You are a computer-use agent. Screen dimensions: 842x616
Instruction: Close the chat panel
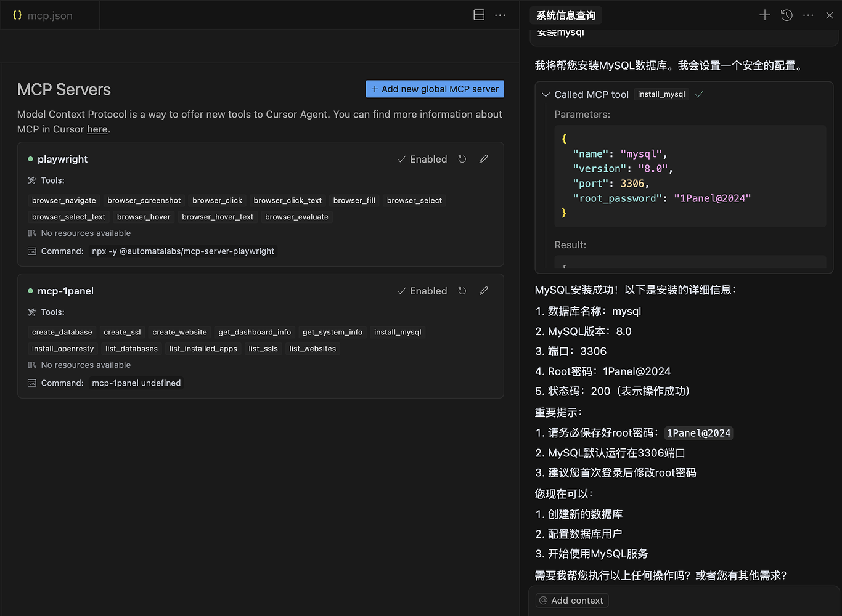click(x=830, y=15)
